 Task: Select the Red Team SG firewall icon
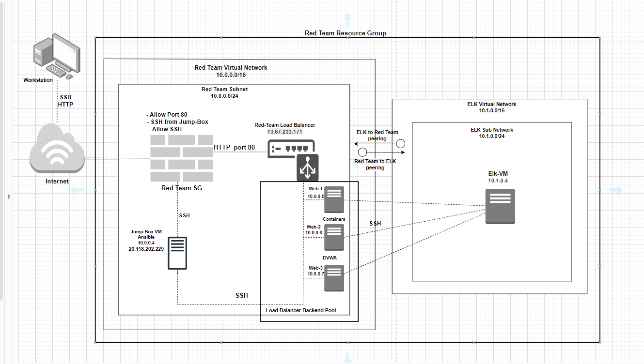coord(181,158)
